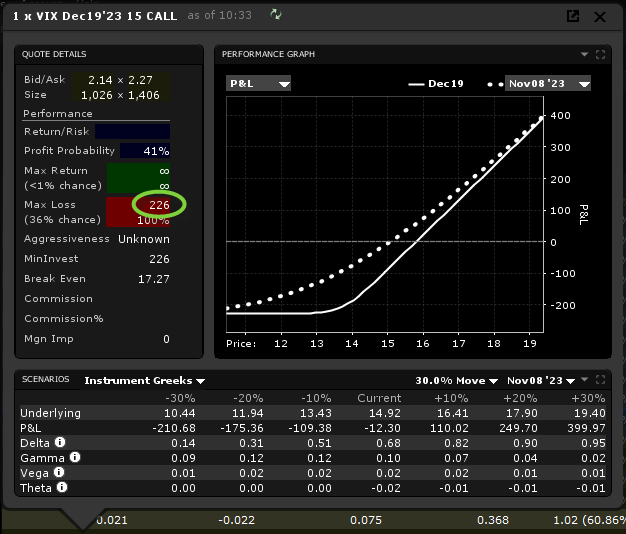Open the 30.0% Move dropdown

tap(456, 380)
